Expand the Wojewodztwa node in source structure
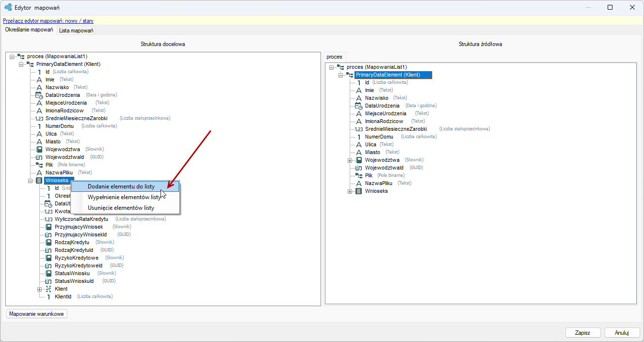This screenshot has width=644, height=342. point(350,160)
